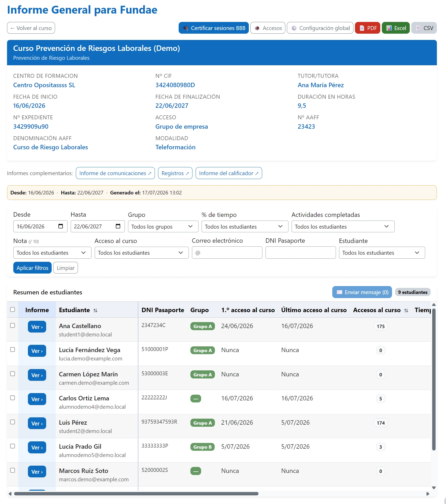Click the Hasta date input field
Image resolution: width=446 pixels, height=504 pixels.
coord(98,226)
